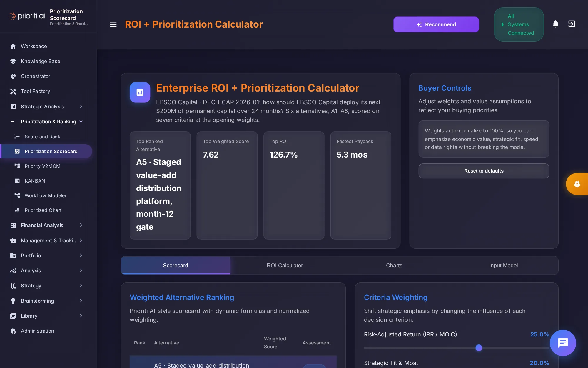
Task: Click the calculator card header icon
Action: [140, 92]
